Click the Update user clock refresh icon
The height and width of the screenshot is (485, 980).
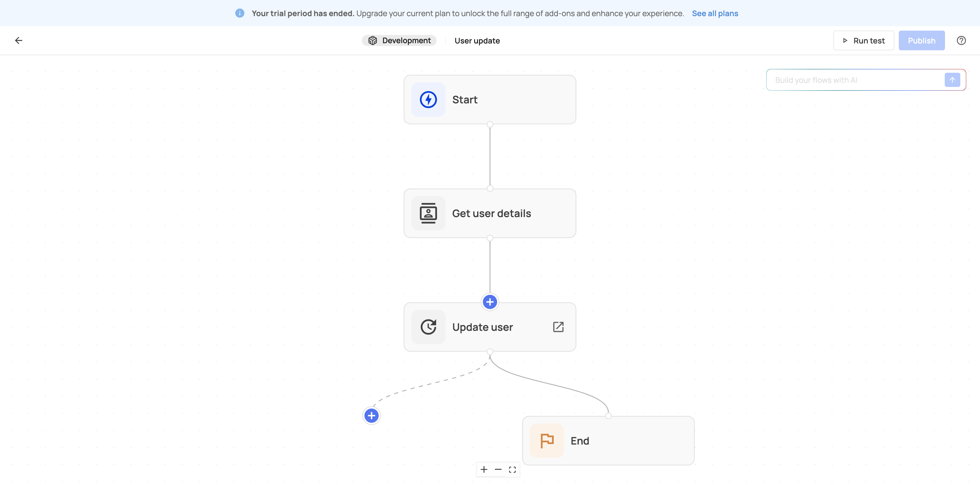pyautogui.click(x=428, y=327)
